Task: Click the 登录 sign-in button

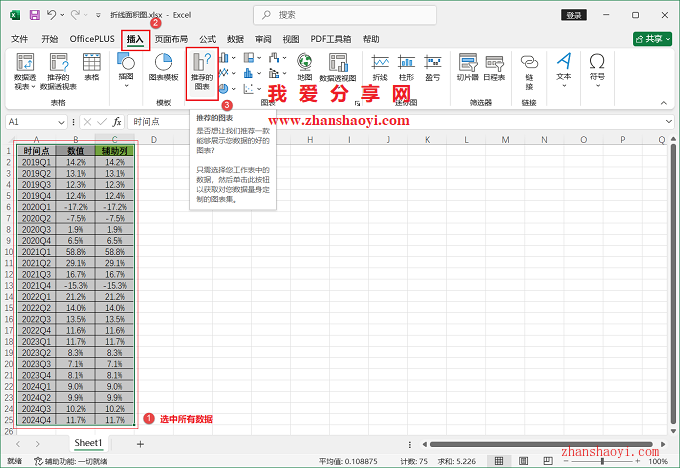Action: pos(574,15)
